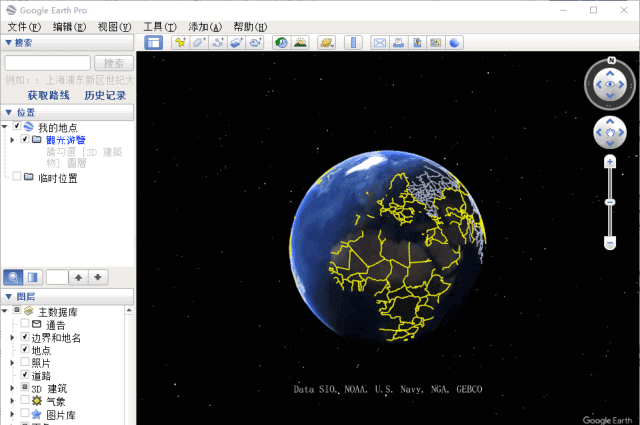Uncheck the 边界和地名 layer
The width and height of the screenshot is (640, 425).
point(25,336)
